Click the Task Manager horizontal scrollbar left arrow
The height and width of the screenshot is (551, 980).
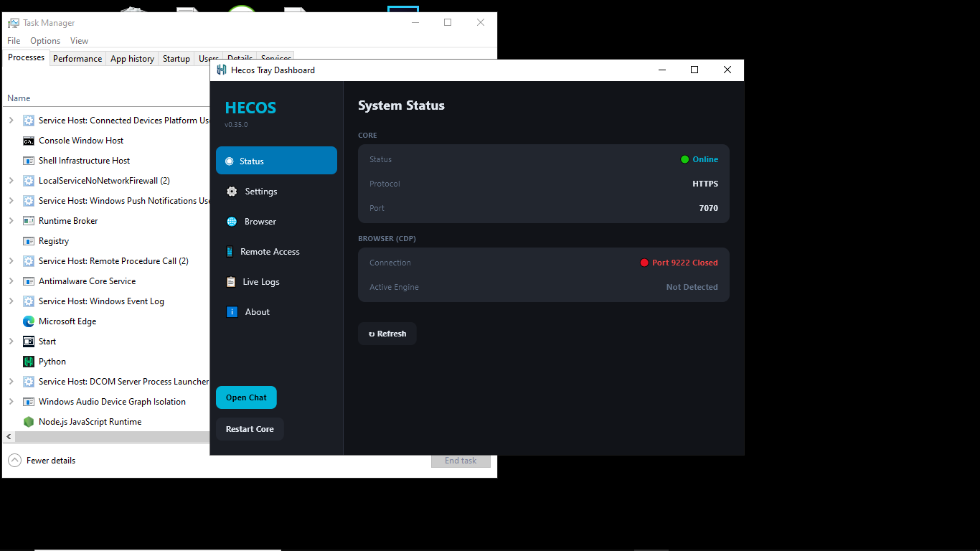9,436
